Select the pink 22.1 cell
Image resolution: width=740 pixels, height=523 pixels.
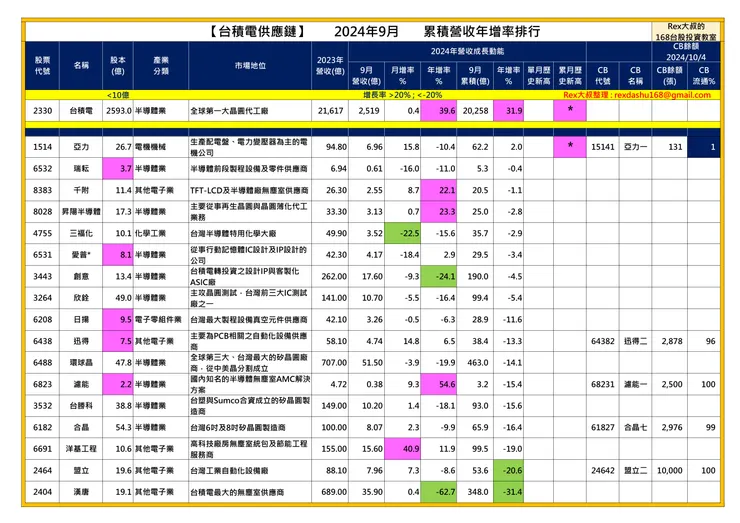click(439, 190)
